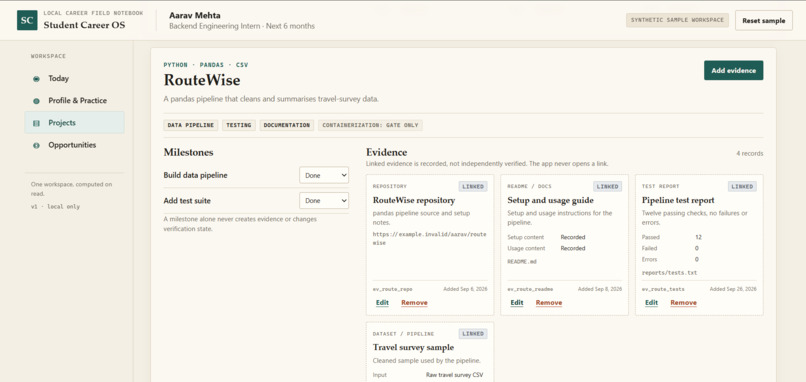Click the PYTHON · PANDAS · CSV label
Viewport: 806px width, 382px height.
click(x=206, y=65)
